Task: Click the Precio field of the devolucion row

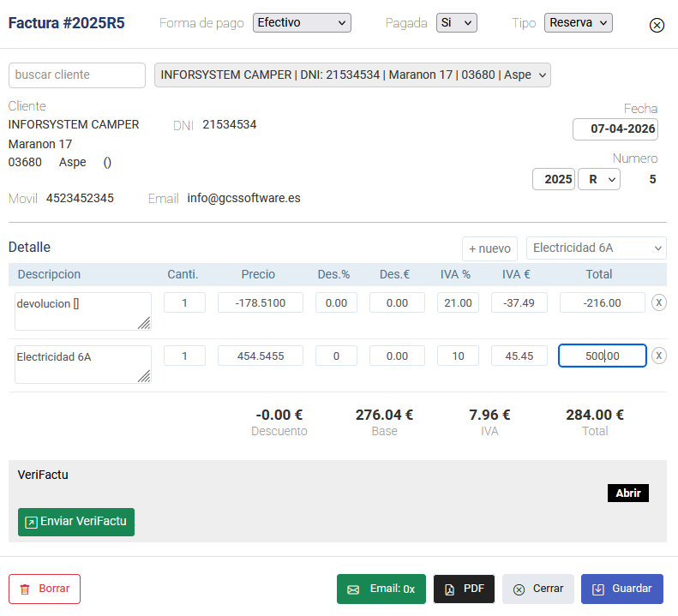Action: tap(261, 302)
